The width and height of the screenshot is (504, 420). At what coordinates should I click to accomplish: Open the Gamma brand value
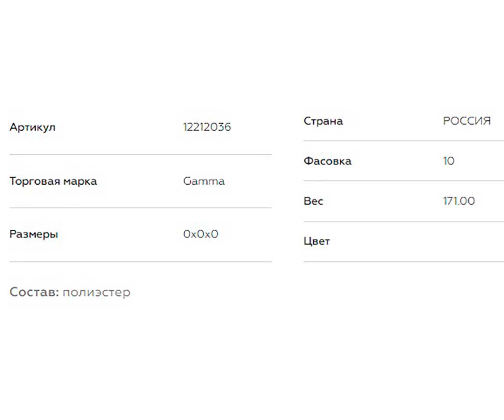(x=204, y=181)
